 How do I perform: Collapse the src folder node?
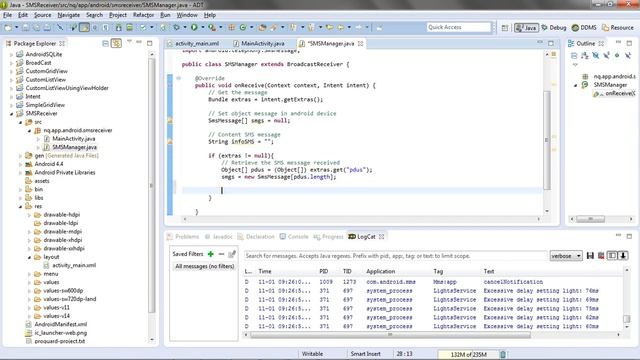[20, 122]
